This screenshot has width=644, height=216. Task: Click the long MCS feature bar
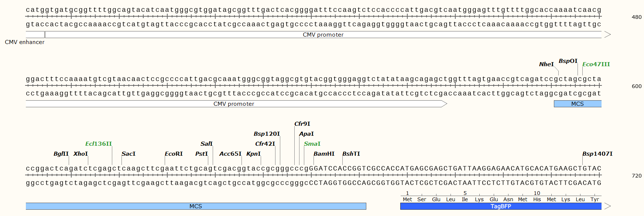tap(196, 206)
